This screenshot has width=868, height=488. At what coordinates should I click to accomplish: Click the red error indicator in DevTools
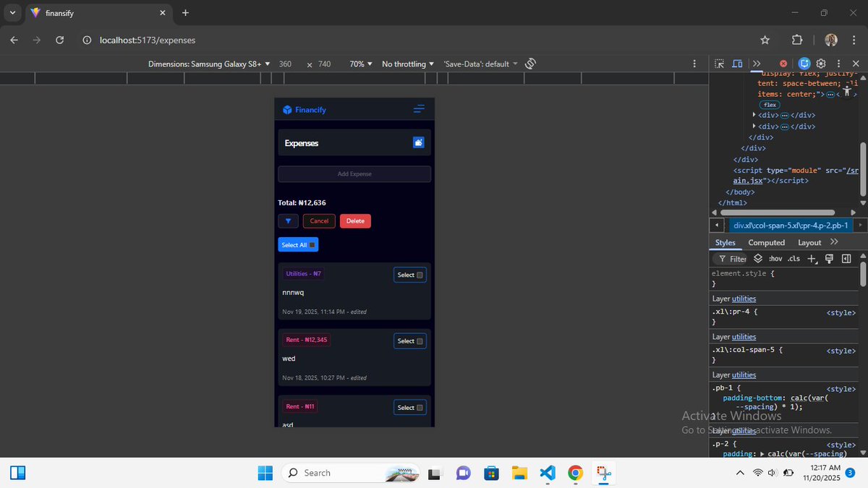[783, 64]
